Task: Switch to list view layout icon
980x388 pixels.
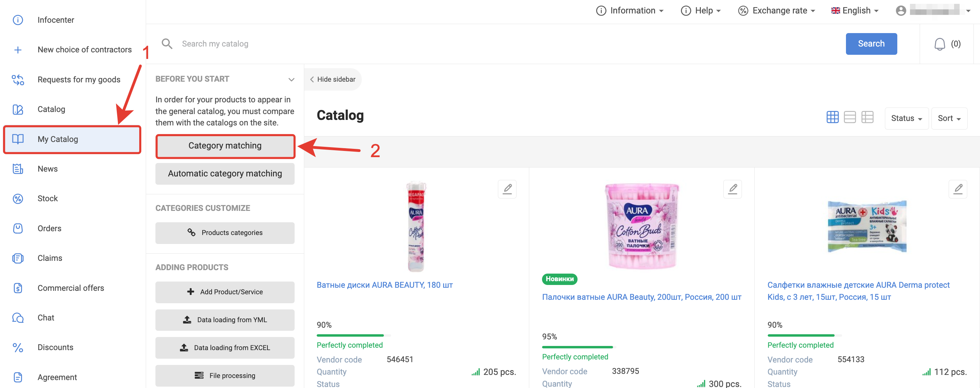Action: (849, 117)
